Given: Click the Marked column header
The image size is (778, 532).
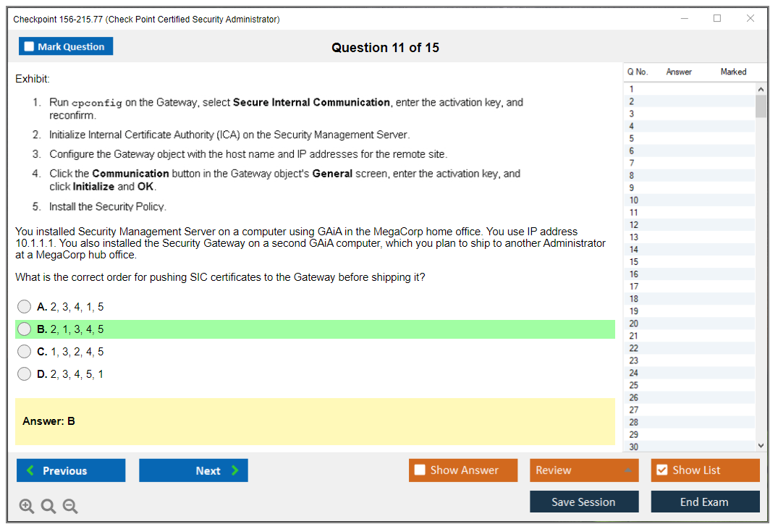Looking at the screenshot, I should (x=732, y=72).
